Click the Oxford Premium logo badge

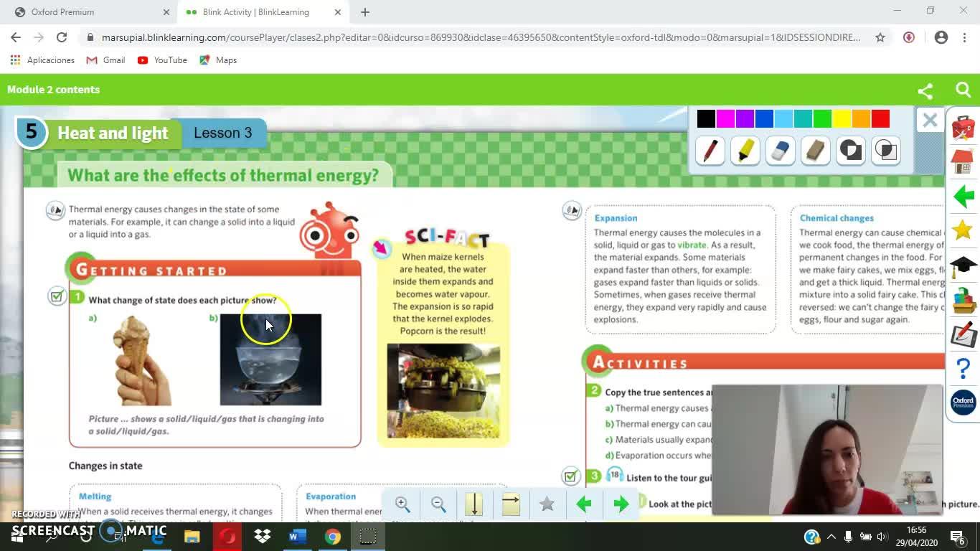coord(963,402)
